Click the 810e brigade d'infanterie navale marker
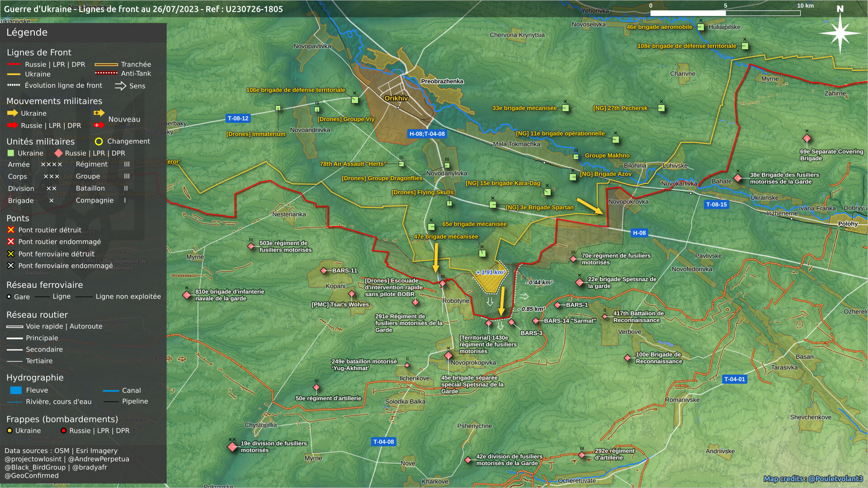Image resolution: width=868 pixels, height=488 pixels. (x=187, y=295)
